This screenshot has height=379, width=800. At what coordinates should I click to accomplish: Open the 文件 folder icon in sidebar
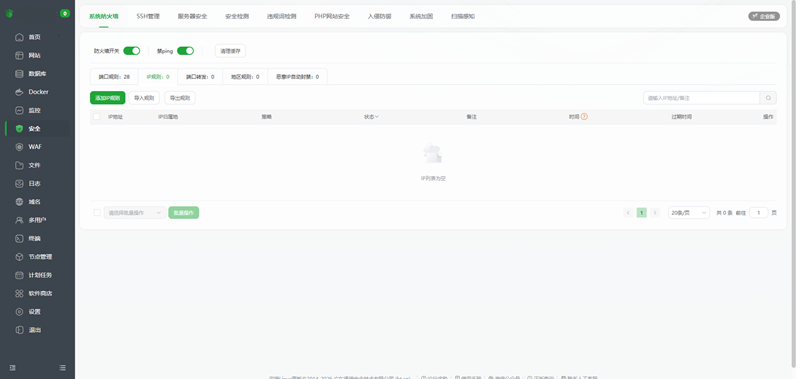[x=19, y=165]
